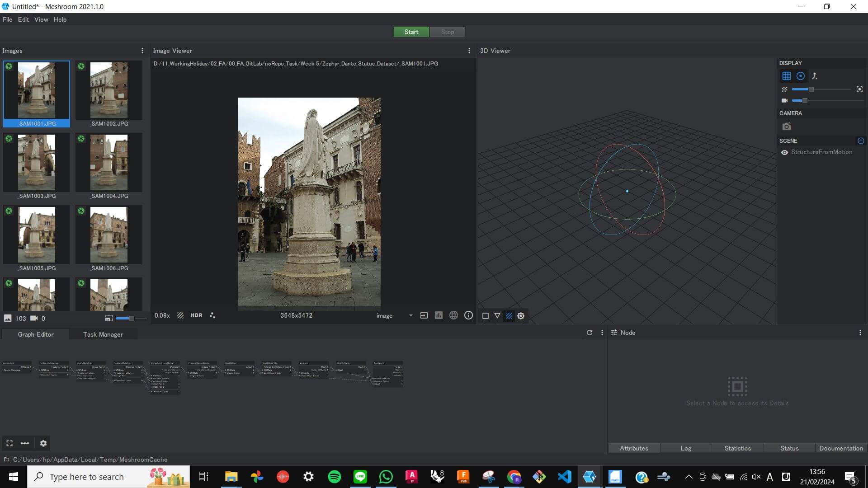This screenshot has width=868, height=488.
Task: Click the MeshroomCache folder path
Action: tap(90, 460)
